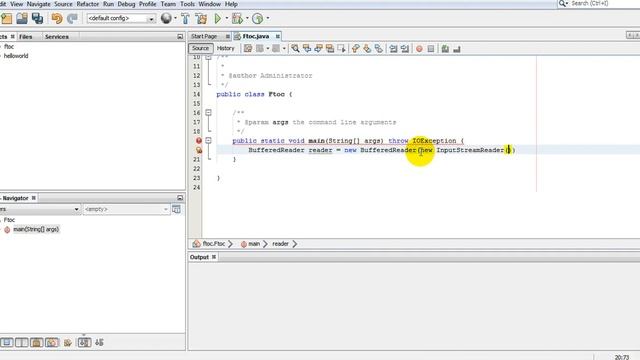Click the main breadcrumb item
This screenshot has width=640, height=360.
pos(253,244)
